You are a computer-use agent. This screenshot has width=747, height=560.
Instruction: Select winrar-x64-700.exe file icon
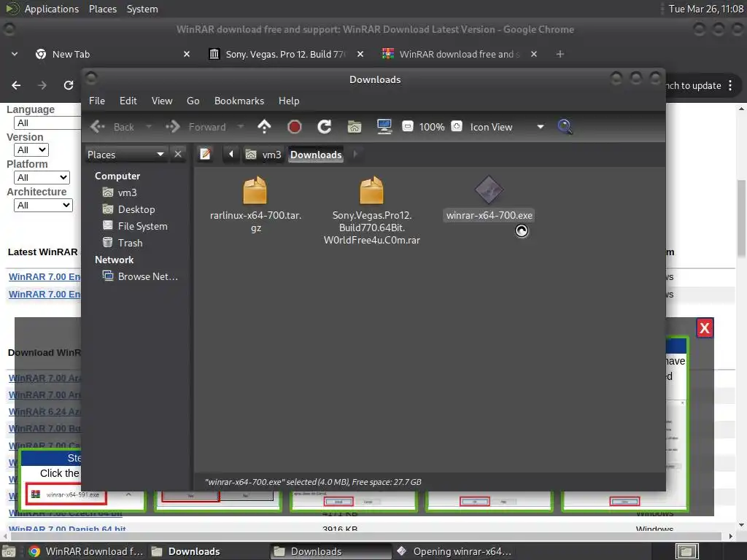(489, 190)
